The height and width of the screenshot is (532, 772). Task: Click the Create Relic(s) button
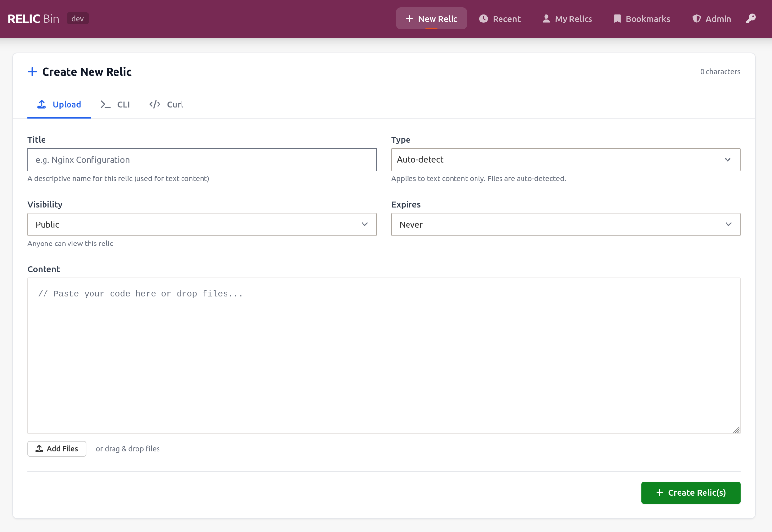coord(691,493)
